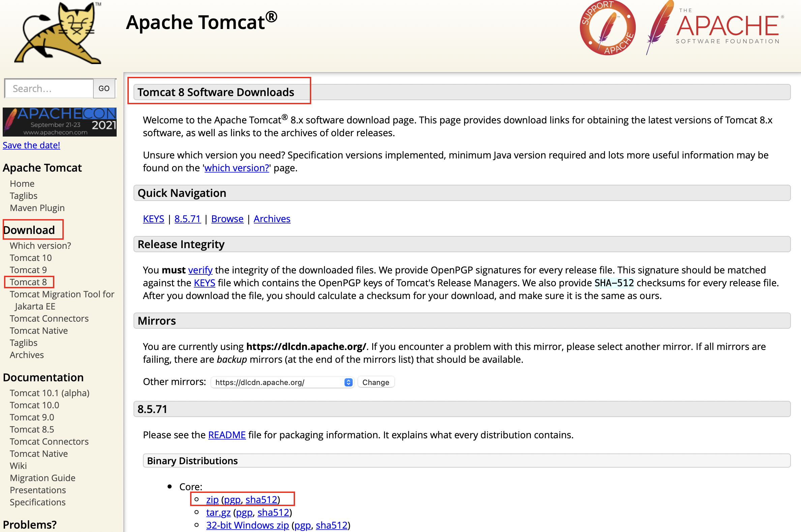Open sha512 for 32-bit Windows zip
This screenshot has height=532, width=801.
point(332,526)
